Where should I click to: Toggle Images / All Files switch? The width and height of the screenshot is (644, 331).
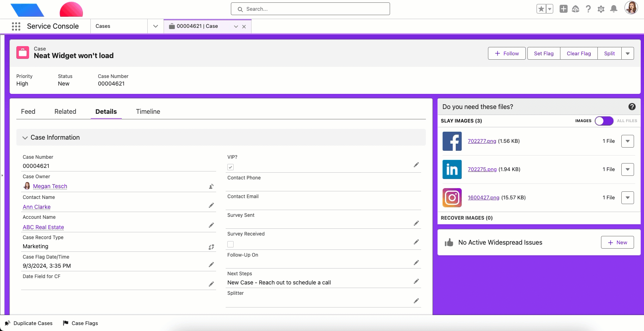click(x=604, y=121)
